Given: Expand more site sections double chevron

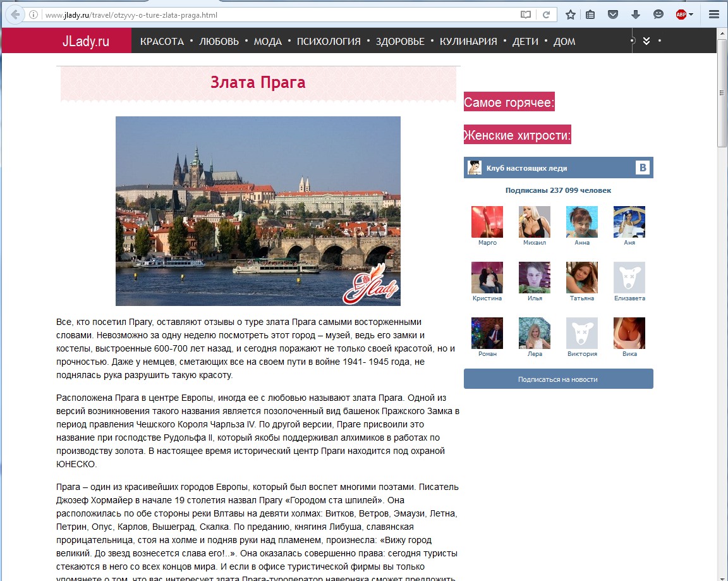Looking at the screenshot, I should pos(646,41).
